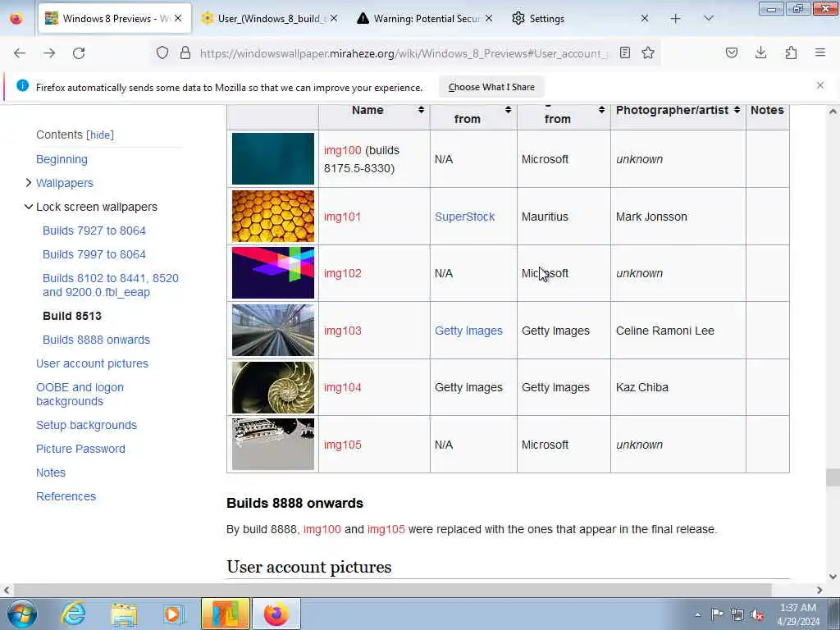Go to Builds 7927 to 8064

(x=94, y=231)
